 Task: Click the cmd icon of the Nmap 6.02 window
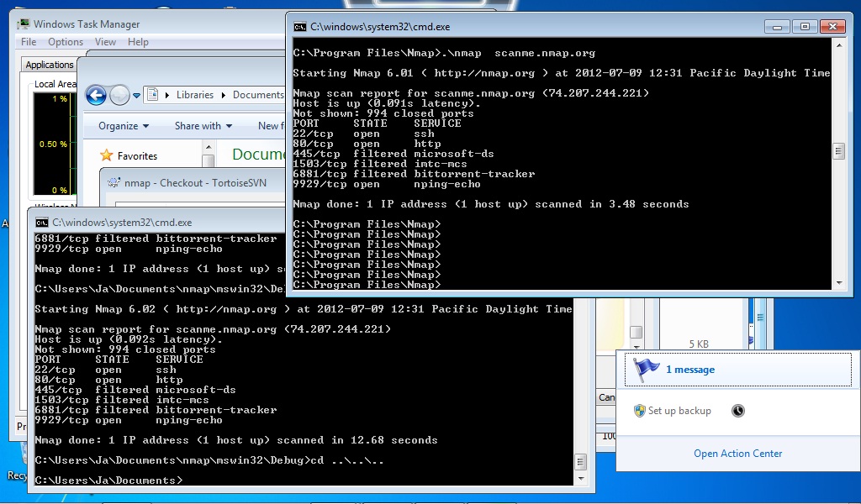pyautogui.click(x=42, y=222)
